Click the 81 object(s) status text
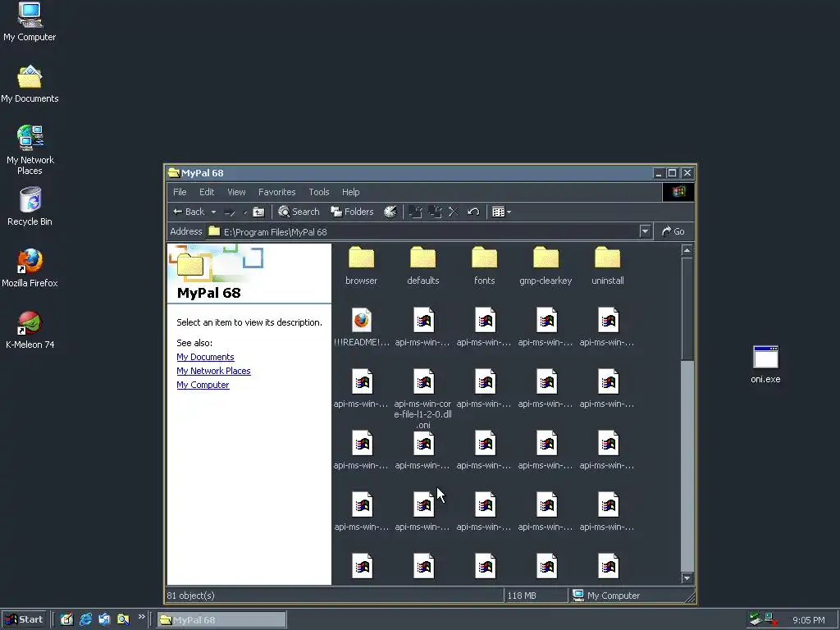The image size is (840, 630). 190,596
